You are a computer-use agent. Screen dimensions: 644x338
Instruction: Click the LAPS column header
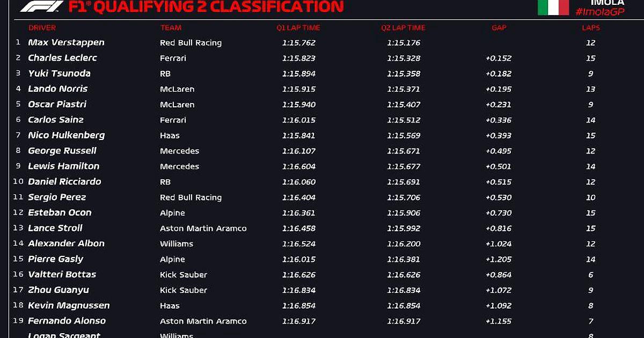590,28
